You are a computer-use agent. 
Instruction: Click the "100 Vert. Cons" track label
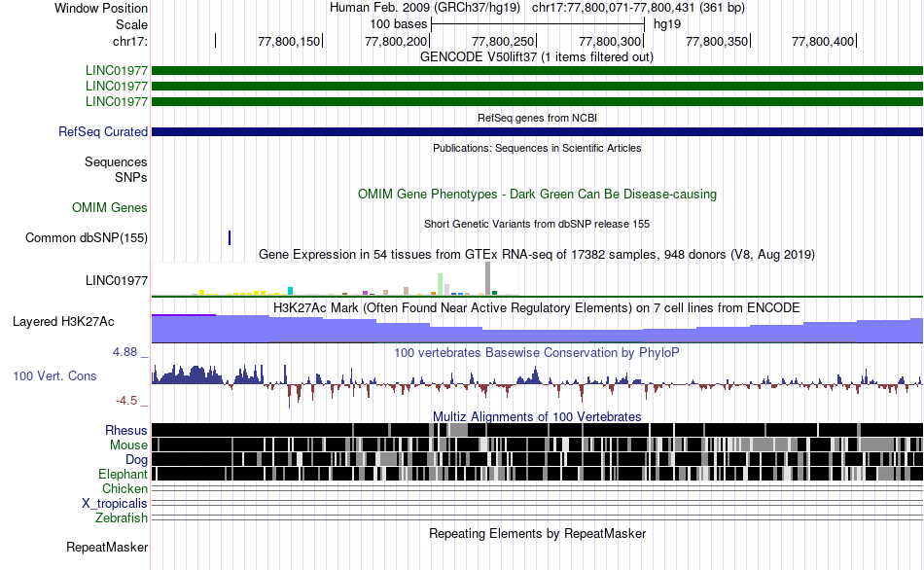(x=54, y=376)
